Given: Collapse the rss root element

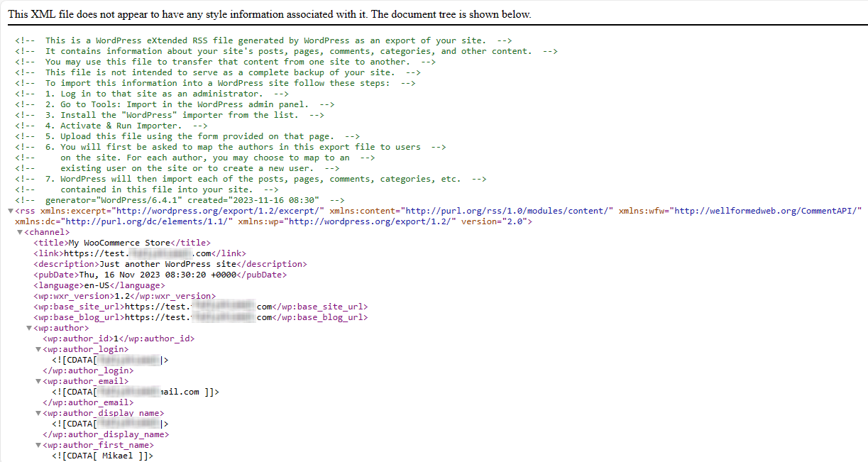Looking at the screenshot, I should (11, 211).
